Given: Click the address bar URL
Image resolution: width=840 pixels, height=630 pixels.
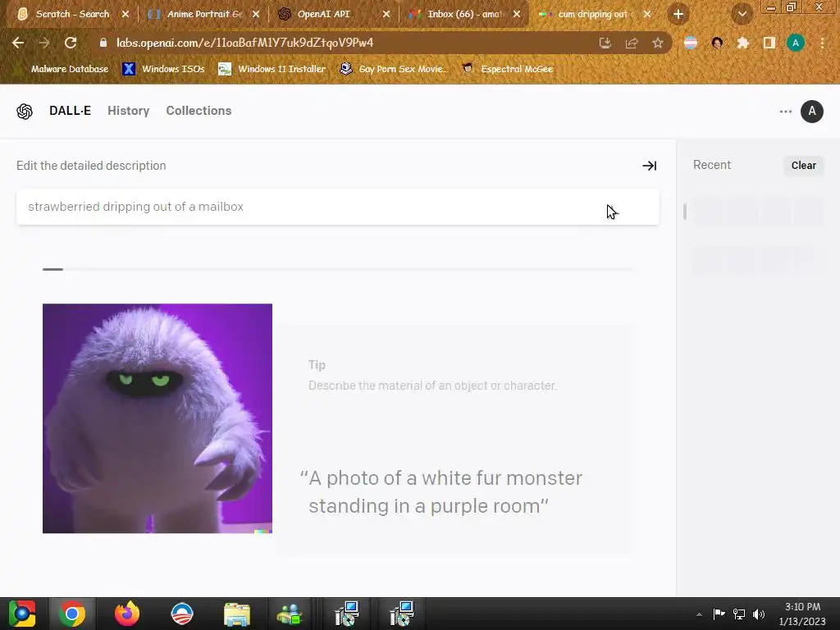Looking at the screenshot, I should point(244,43).
